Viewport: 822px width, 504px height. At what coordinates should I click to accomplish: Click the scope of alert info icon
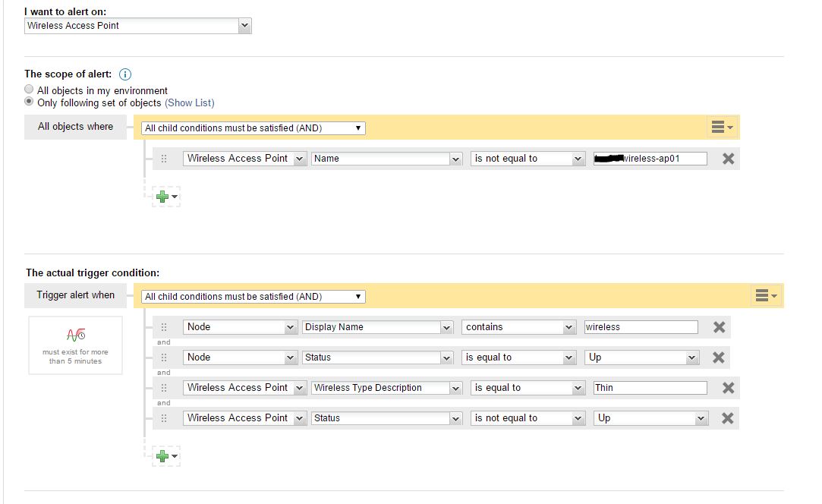click(124, 74)
